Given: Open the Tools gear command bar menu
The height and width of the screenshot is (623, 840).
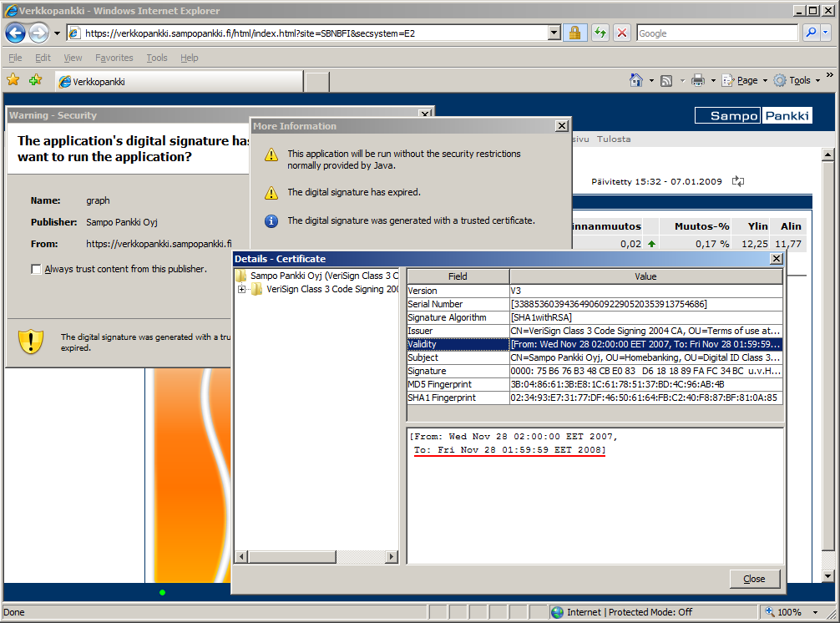Looking at the screenshot, I should [797, 80].
